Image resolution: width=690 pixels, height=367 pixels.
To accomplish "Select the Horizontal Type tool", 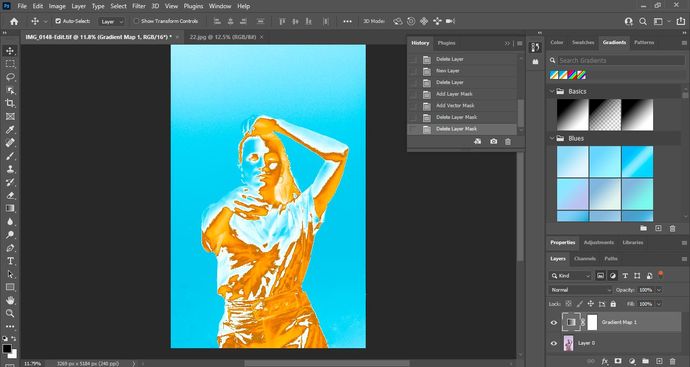I will point(10,261).
